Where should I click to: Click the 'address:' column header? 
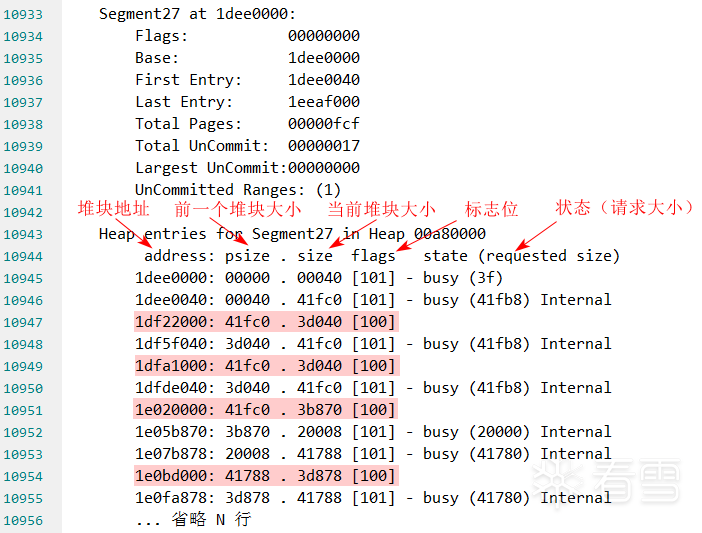[x=179, y=256]
